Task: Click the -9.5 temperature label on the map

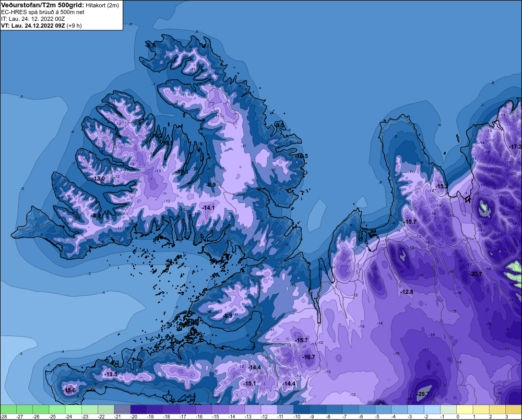Action: [280, 125]
